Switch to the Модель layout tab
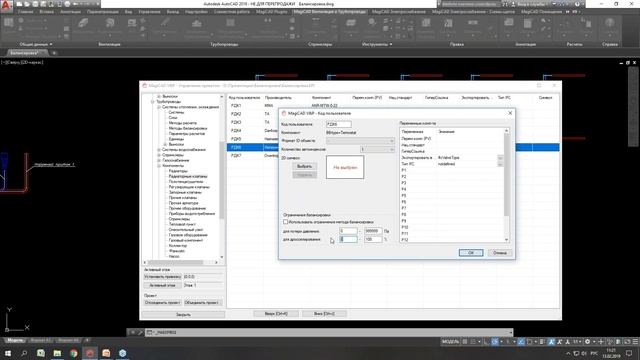Screen dimensions: 640x360 pyautogui.click(x=16, y=340)
